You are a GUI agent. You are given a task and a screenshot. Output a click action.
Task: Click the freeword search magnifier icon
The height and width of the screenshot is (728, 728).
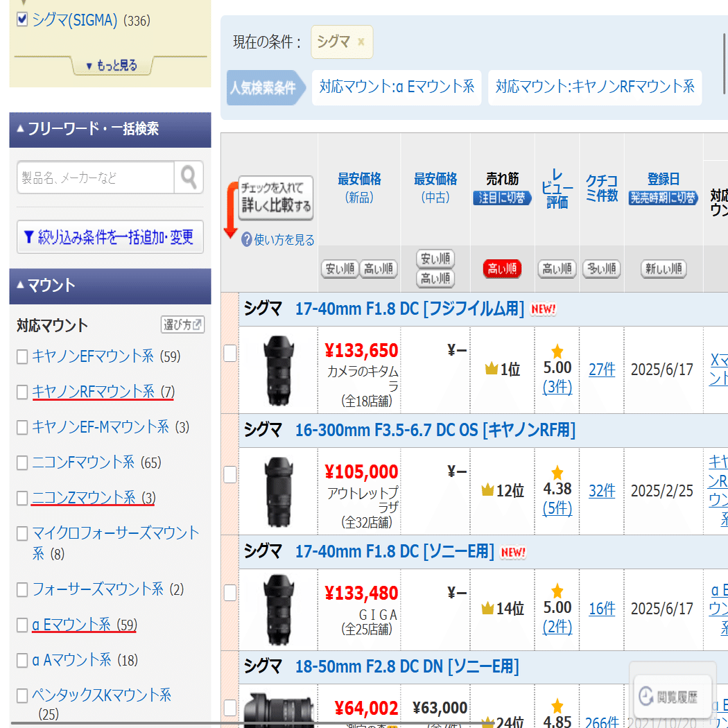188,177
